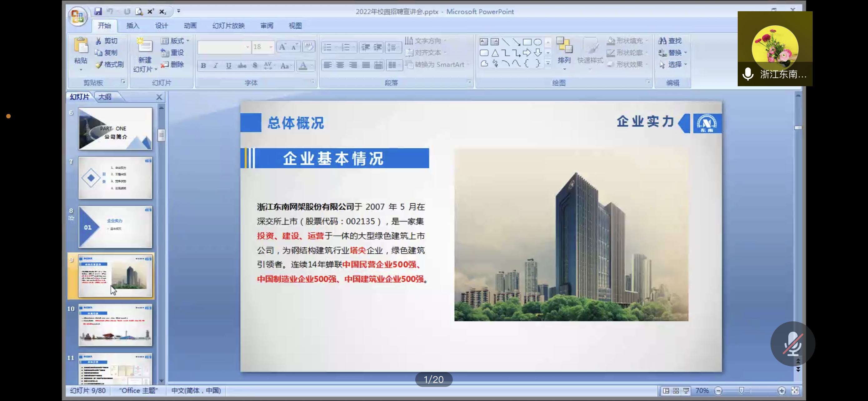Click the subscript x₂ icon
Viewport: 868px width, 401px height.
click(x=162, y=12)
